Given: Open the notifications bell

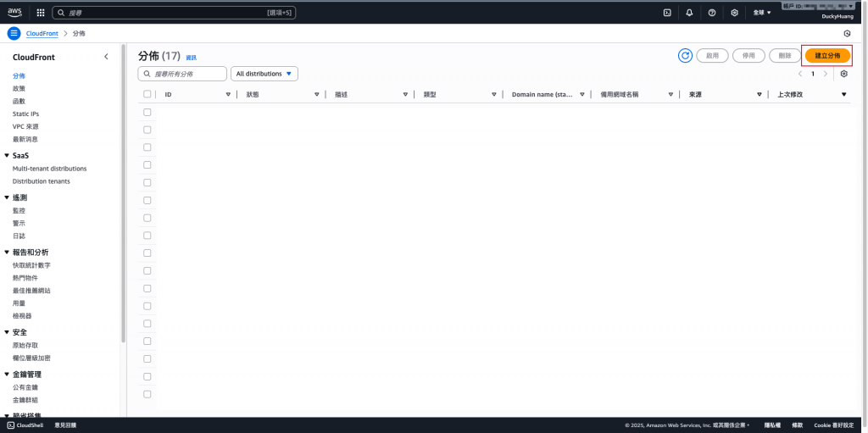Looking at the screenshot, I should tap(689, 12).
